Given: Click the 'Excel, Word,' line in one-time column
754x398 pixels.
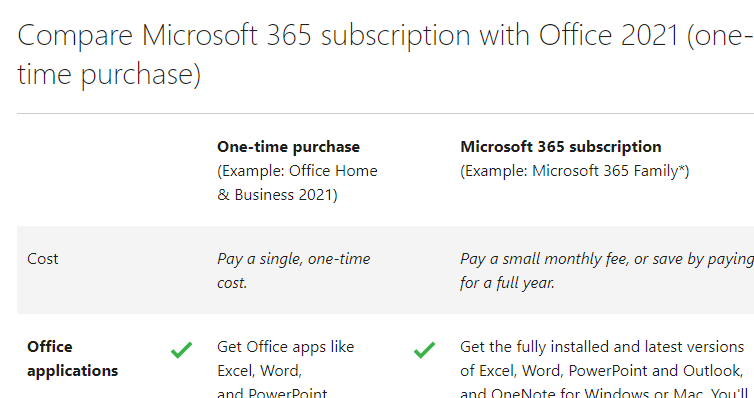Looking at the screenshot, I should pyautogui.click(x=259, y=371).
